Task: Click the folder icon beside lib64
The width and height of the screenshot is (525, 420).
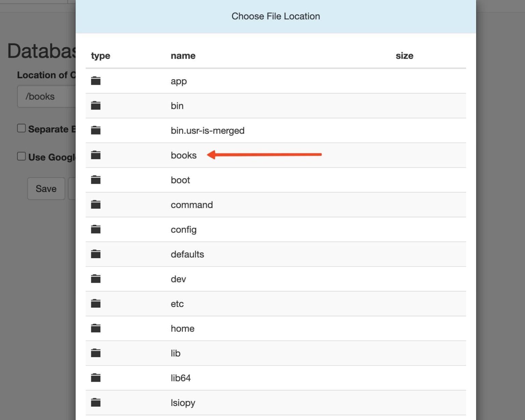Action: pyautogui.click(x=96, y=378)
